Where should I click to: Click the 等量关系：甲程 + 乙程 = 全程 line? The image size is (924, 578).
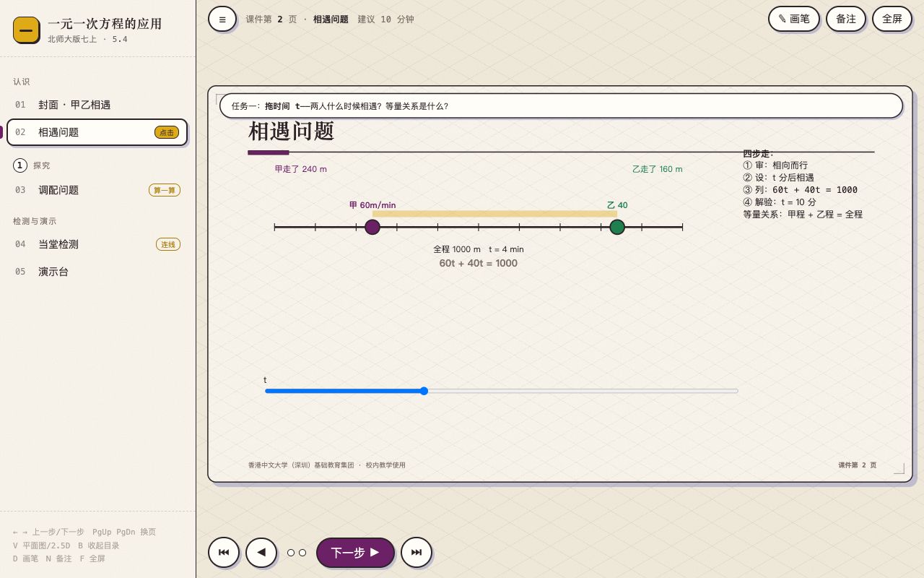tap(803, 215)
